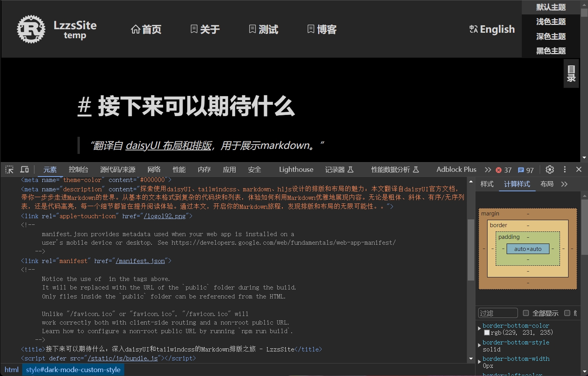The image size is (588, 376).
Task: Click the # anchor before the heading
Action: point(85,106)
